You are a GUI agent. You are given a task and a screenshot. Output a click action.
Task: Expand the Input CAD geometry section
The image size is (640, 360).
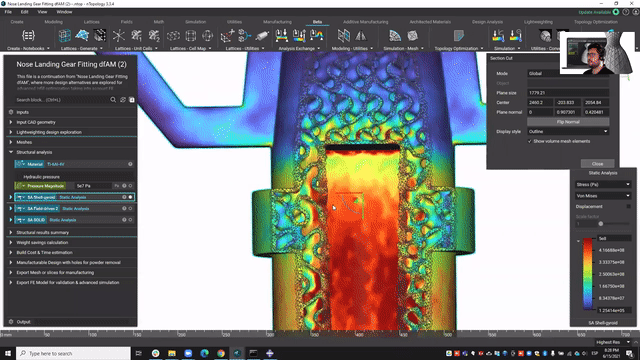(x=11, y=122)
